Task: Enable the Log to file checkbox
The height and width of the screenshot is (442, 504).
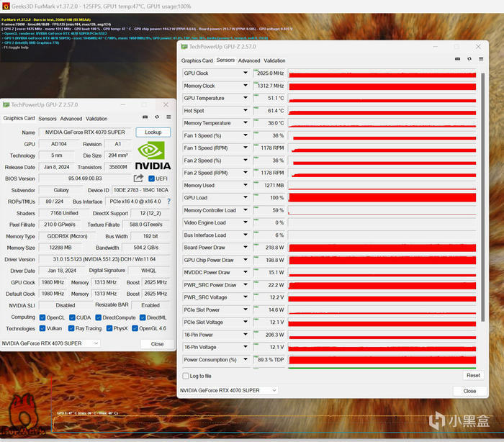Action: click(186, 376)
